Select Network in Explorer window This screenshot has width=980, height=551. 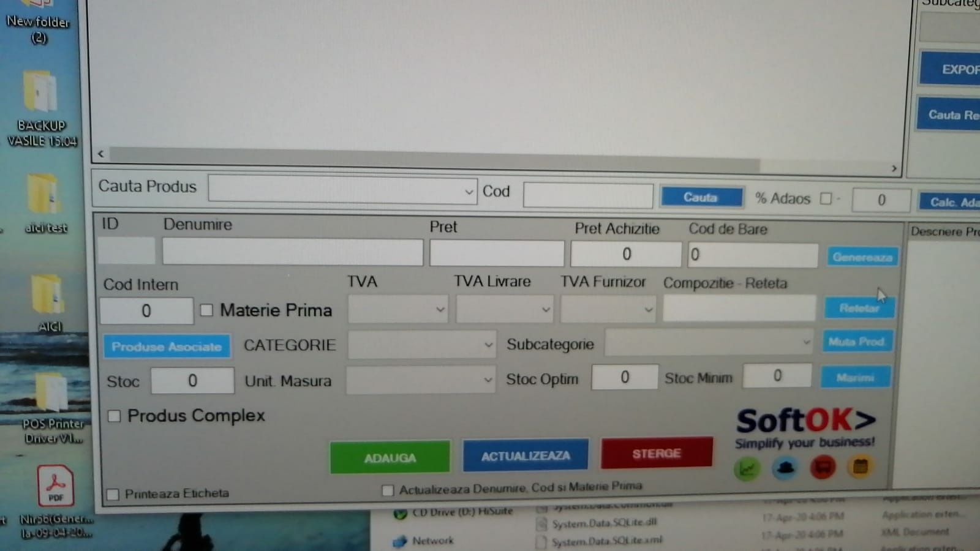[x=424, y=541]
